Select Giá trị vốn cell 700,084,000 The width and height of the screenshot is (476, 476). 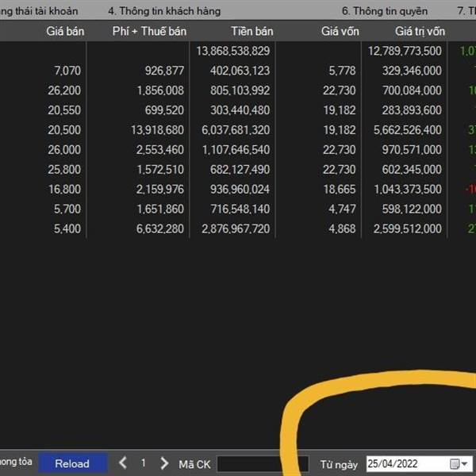(x=412, y=90)
